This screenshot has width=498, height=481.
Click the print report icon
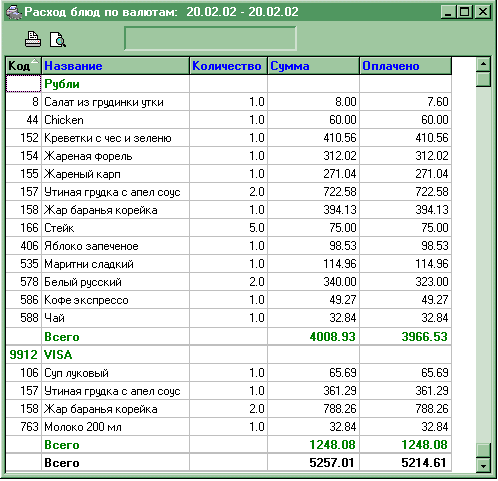pos(33,39)
